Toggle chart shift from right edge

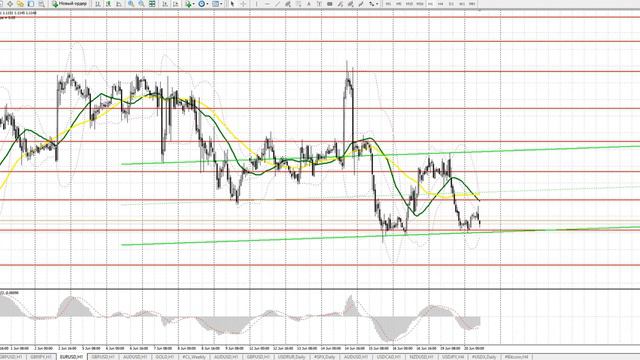click(176, 4)
